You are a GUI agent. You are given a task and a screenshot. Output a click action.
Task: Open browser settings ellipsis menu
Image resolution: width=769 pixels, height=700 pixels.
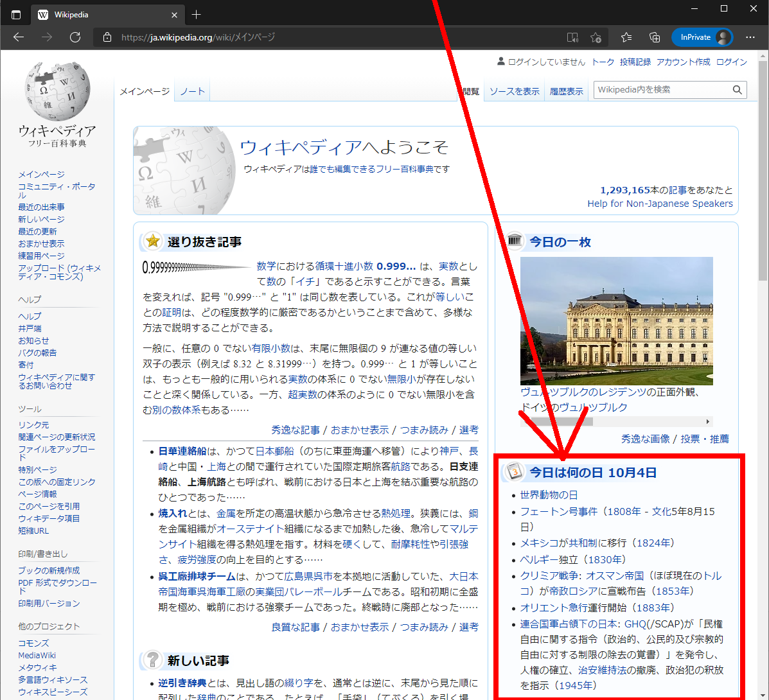coord(750,37)
